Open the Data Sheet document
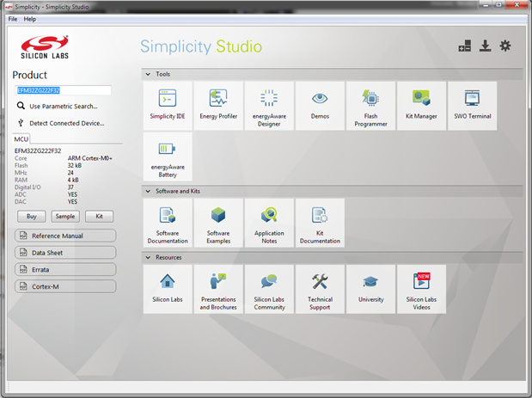This screenshot has width=532, height=398. (x=65, y=253)
